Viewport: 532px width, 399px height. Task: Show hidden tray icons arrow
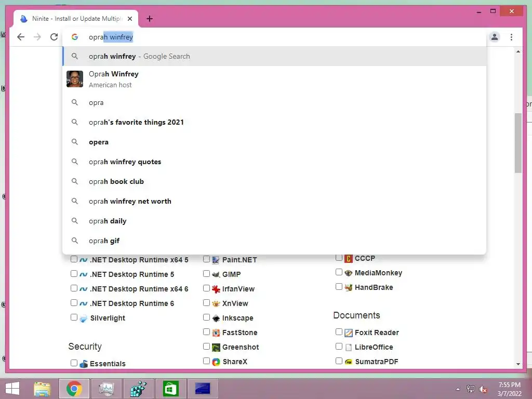[458, 389]
